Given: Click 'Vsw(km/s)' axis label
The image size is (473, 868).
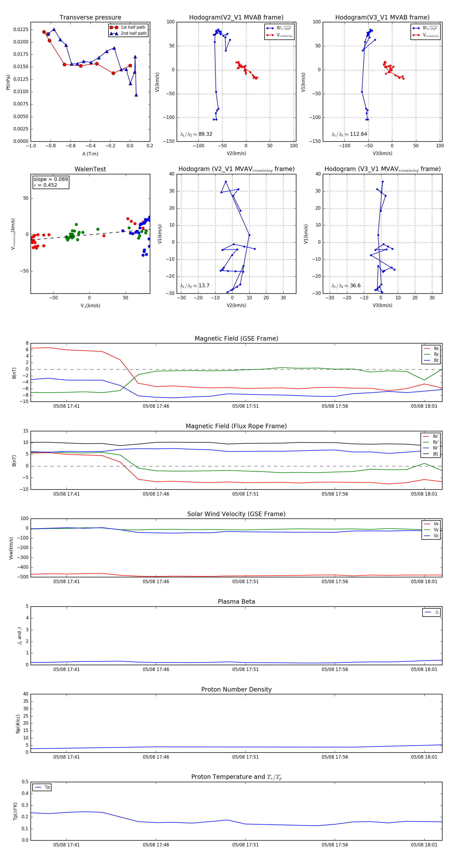Looking at the screenshot, I should [x=11, y=548].
